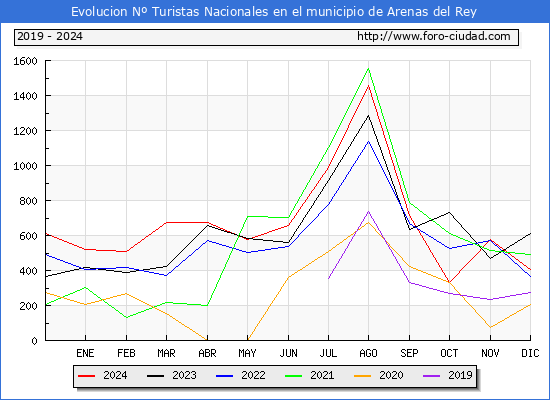The width and height of the screenshot is (550, 400).
Task: Click the 600 y-axis value
Action: 28,236
